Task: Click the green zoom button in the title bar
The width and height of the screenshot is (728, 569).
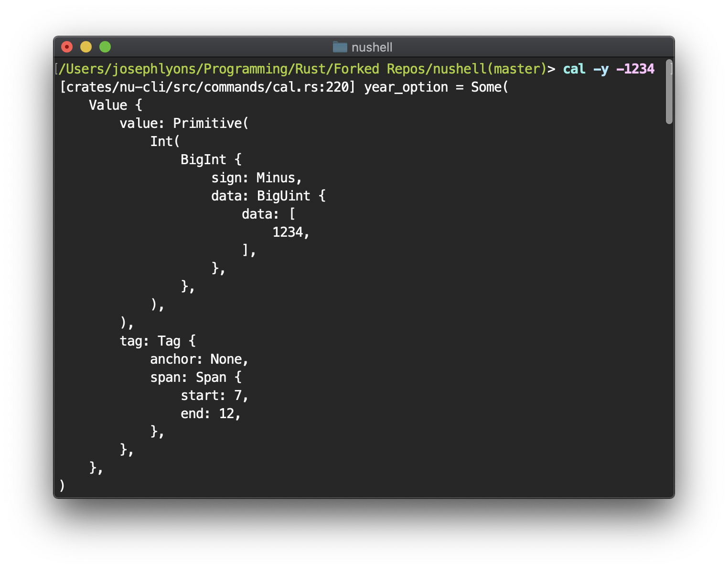Action: pos(105,47)
